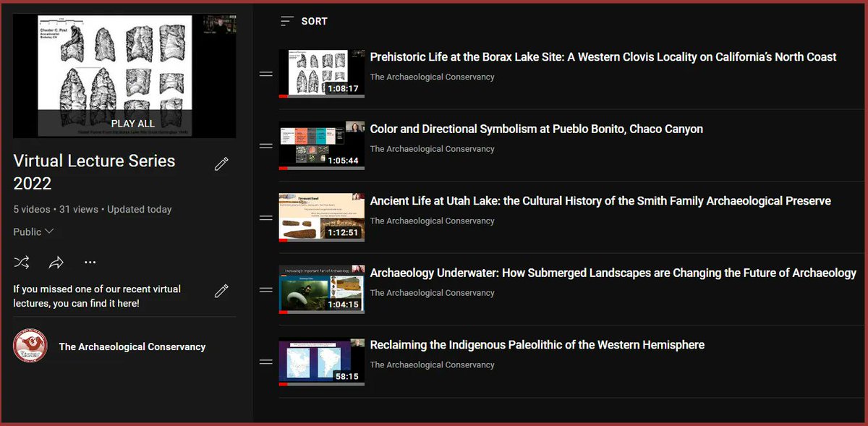Edit the playlist description with the pencil icon
The height and width of the screenshot is (426, 868).
coord(221,289)
